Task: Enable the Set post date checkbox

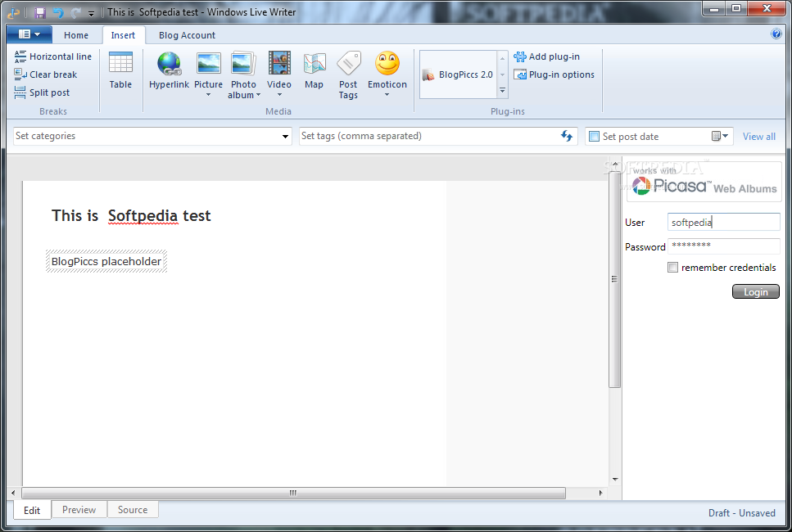Action: coord(595,137)
